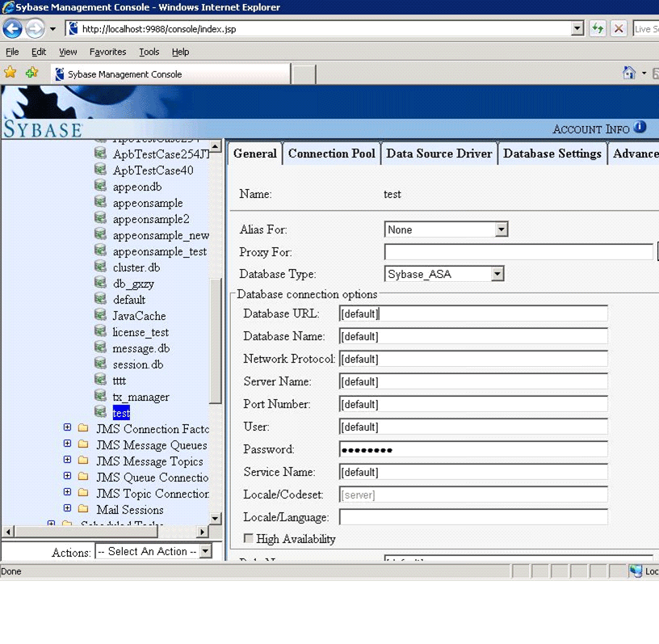Screen dimensions: 659x644
Task: Click database icon next to appeondb
Action: pyautogui.click(x=100, y=186)
